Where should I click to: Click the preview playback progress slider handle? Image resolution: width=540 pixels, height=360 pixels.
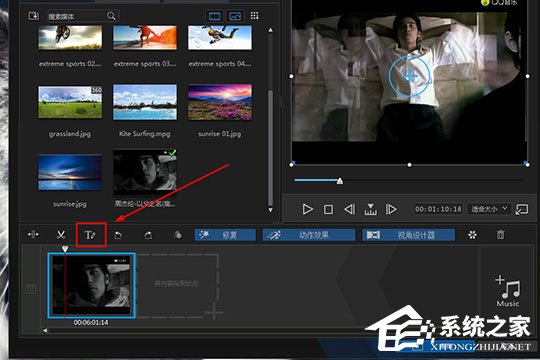340,181
